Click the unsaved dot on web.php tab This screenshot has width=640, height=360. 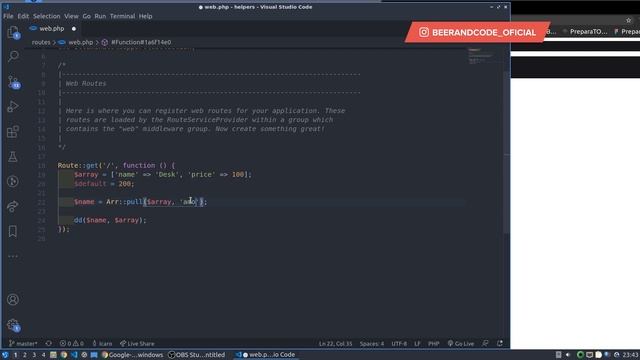tap(74, 29)
